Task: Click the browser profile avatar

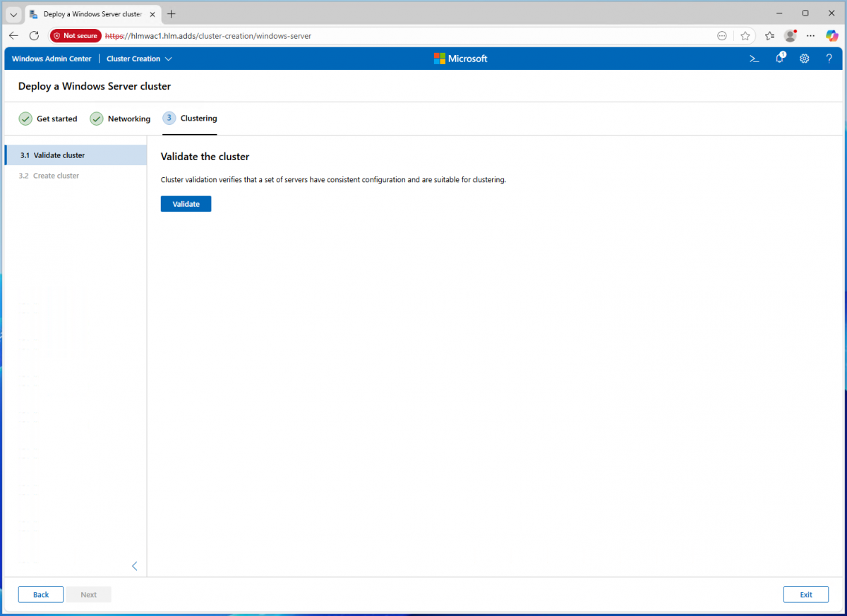Action: click(790, 36)
